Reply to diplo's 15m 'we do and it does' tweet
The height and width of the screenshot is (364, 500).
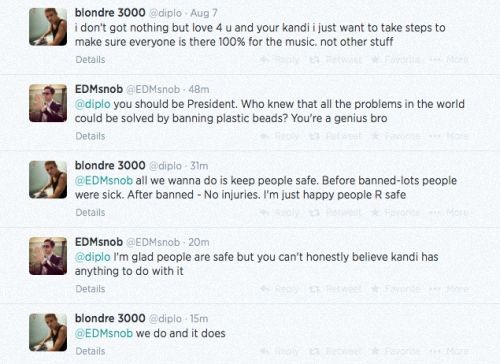279,351
